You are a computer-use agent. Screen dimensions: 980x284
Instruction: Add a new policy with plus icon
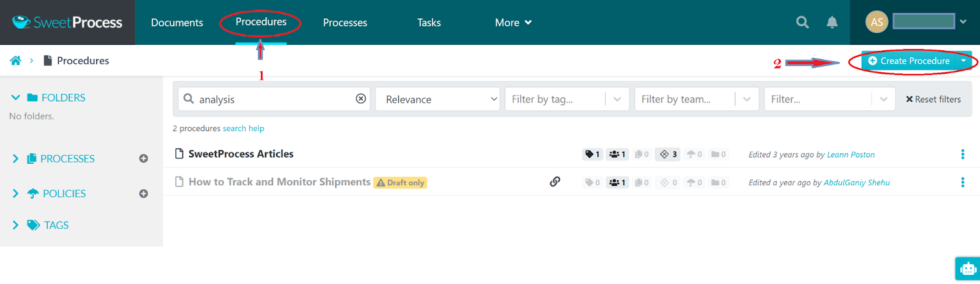tap(143, 193)
